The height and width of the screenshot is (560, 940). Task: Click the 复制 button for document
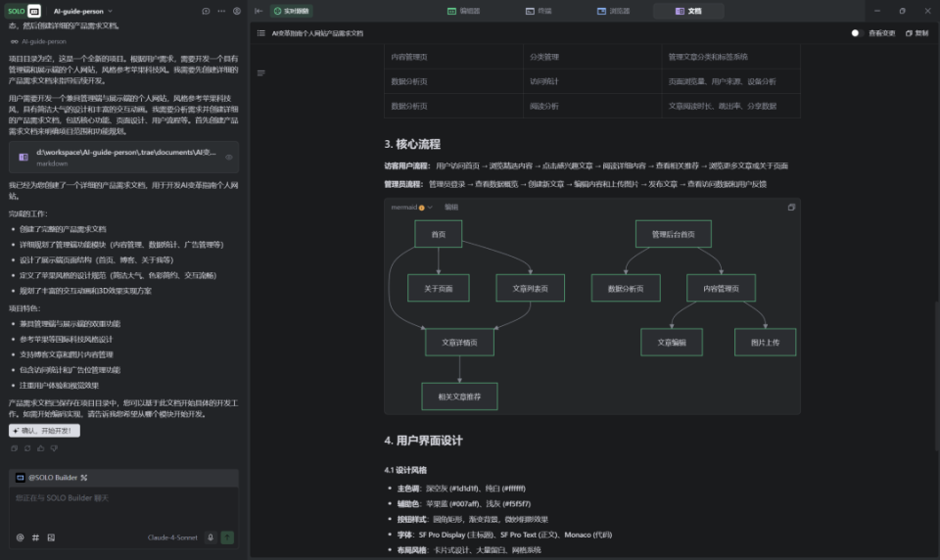click(916, 32)
